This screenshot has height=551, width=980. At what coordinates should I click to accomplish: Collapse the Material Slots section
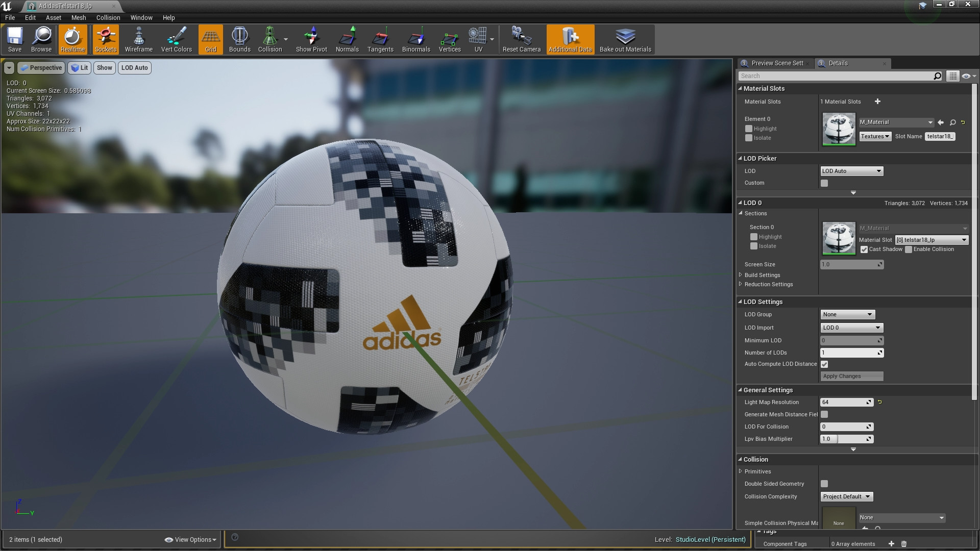pyautogui.click(x=740, y=88)
